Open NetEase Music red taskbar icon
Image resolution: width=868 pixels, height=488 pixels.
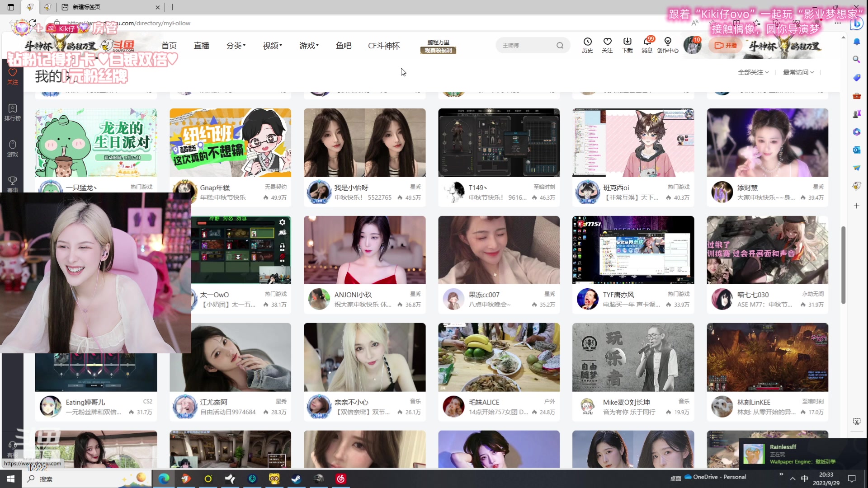coord(341,479)
